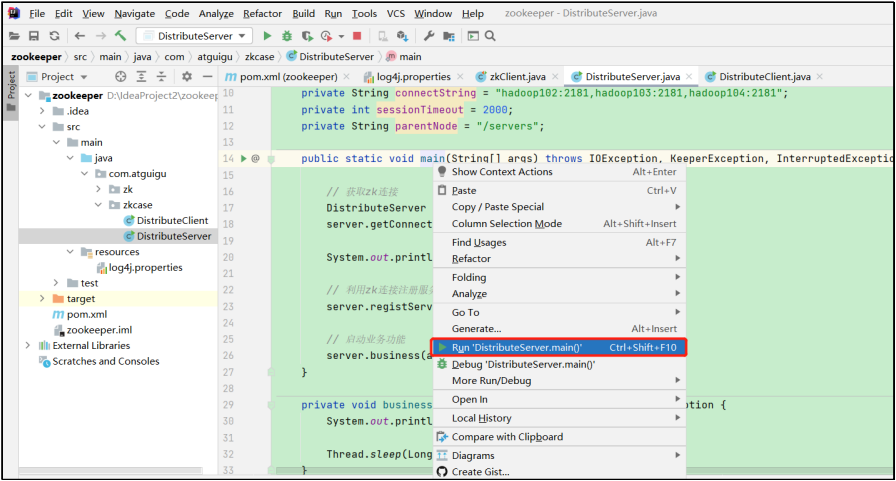The width and height of the screenshot is (896, 481).
Task: Toggle the vertical Project tool window button
Action: pyautogui.click(x=12, y=86)
